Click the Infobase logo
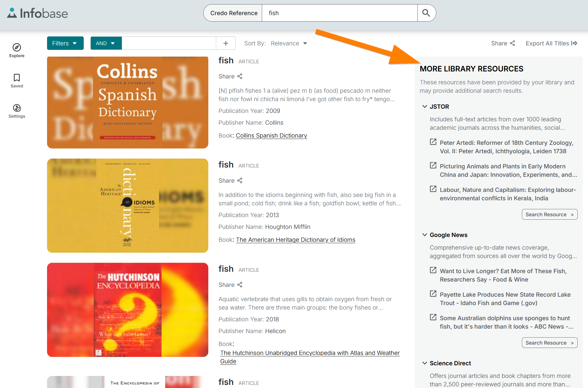This screenshot has width=588, height=388. coord(37,13)
